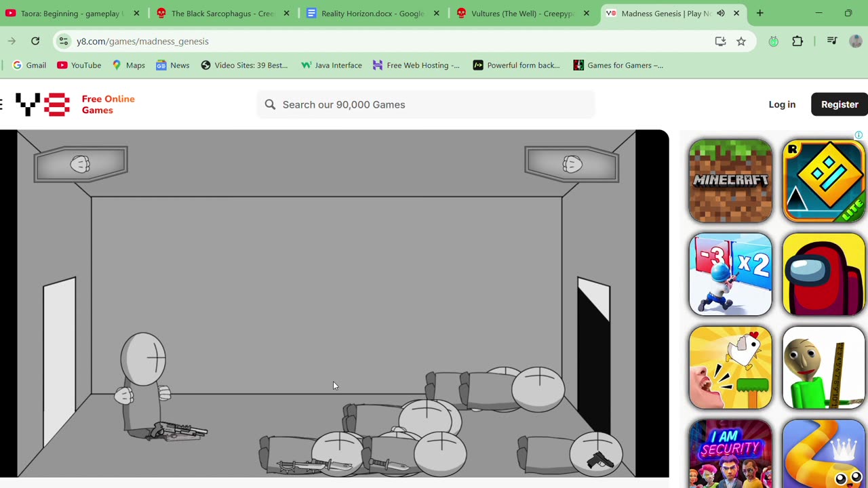Image resolution: width=868 pixels, height=488 pixels.
Task: Click the left fist panel in game
Action: [81, 164]
